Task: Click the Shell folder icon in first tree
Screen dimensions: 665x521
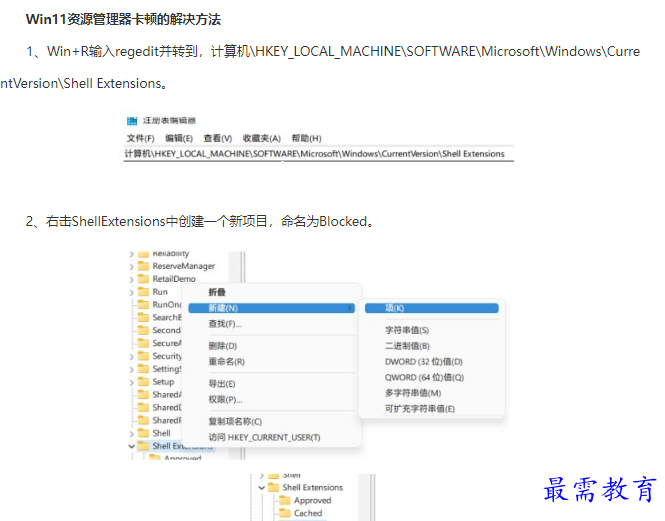Action: pos(144,433)
